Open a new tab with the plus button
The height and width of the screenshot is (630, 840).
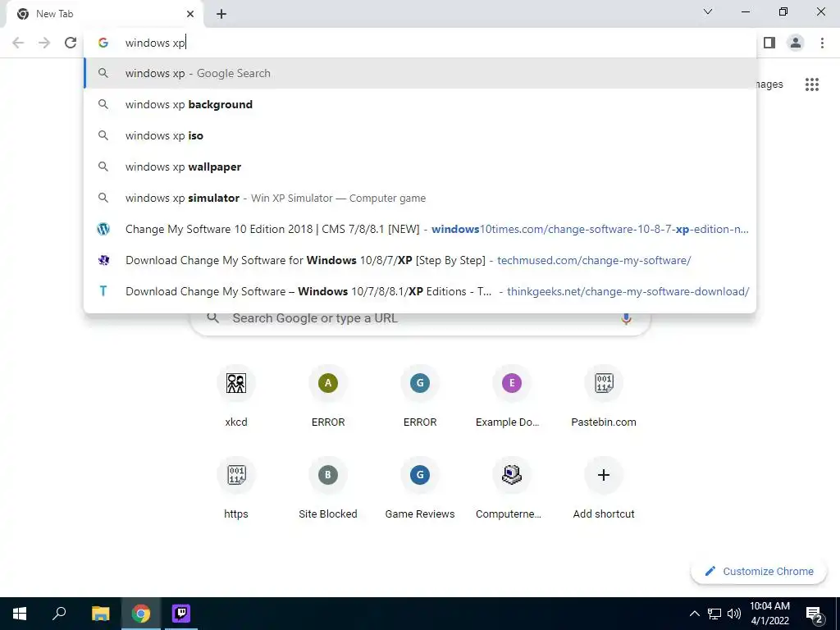[x=221, y=14]
